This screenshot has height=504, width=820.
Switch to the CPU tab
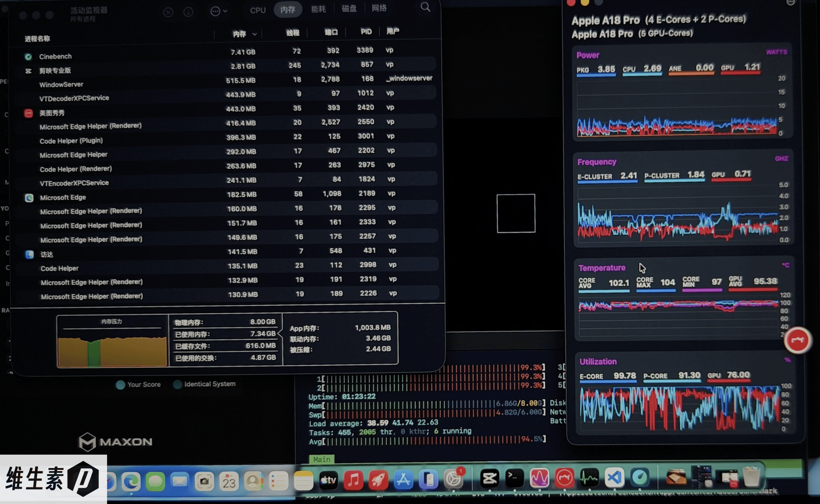coord(258,10)
